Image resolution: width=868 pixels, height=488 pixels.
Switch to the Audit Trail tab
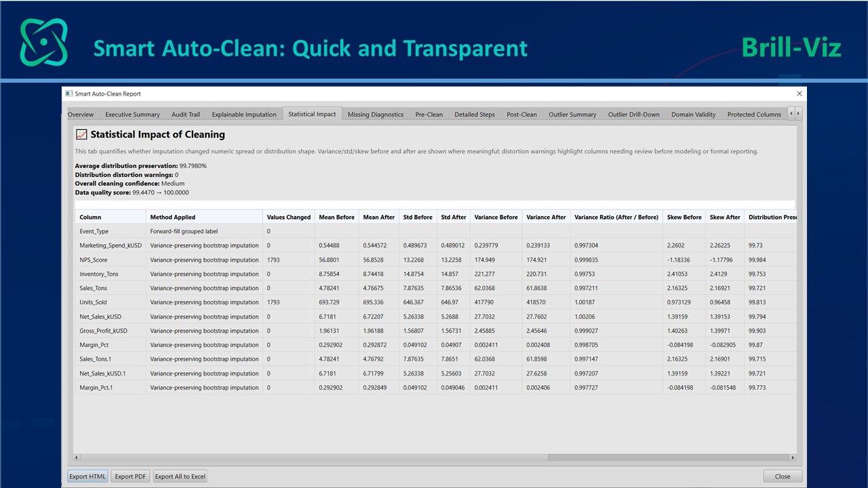186,115
